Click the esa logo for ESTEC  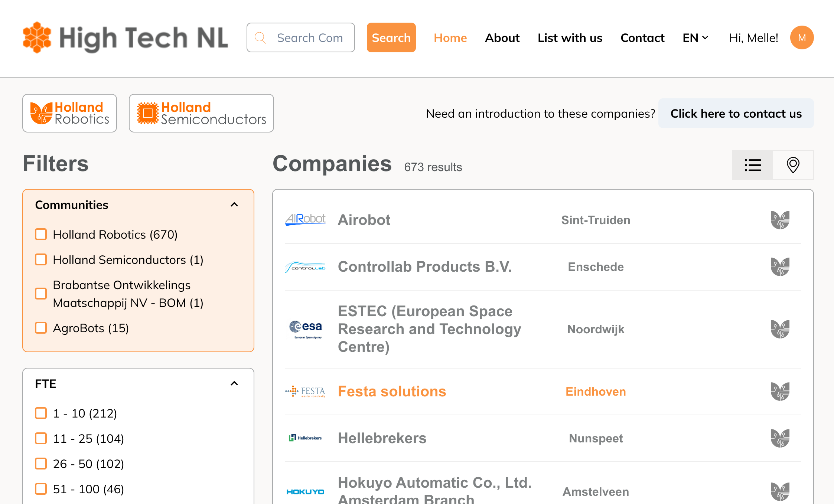[x=305, y=329]
